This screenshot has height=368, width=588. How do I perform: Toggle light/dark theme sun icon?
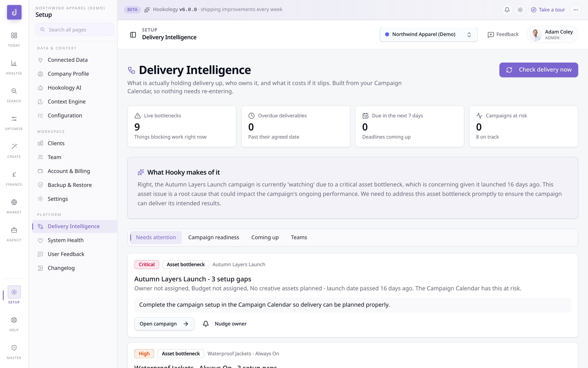coord(520,10)
